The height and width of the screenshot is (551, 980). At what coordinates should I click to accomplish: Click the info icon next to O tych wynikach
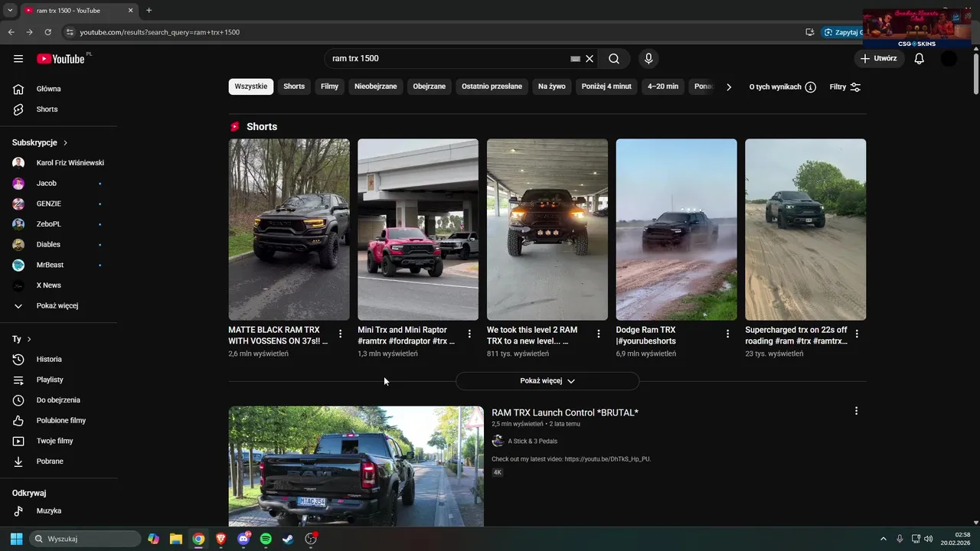point(810,87)
